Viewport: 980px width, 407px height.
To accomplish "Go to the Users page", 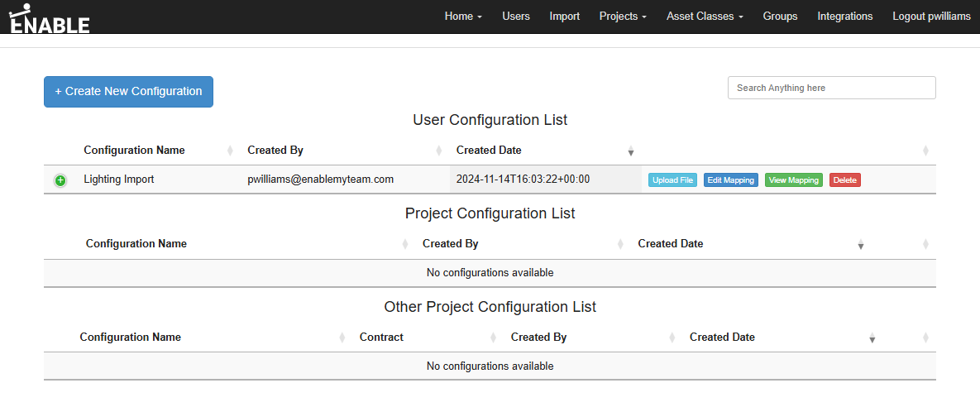I will tap(516, 17).
